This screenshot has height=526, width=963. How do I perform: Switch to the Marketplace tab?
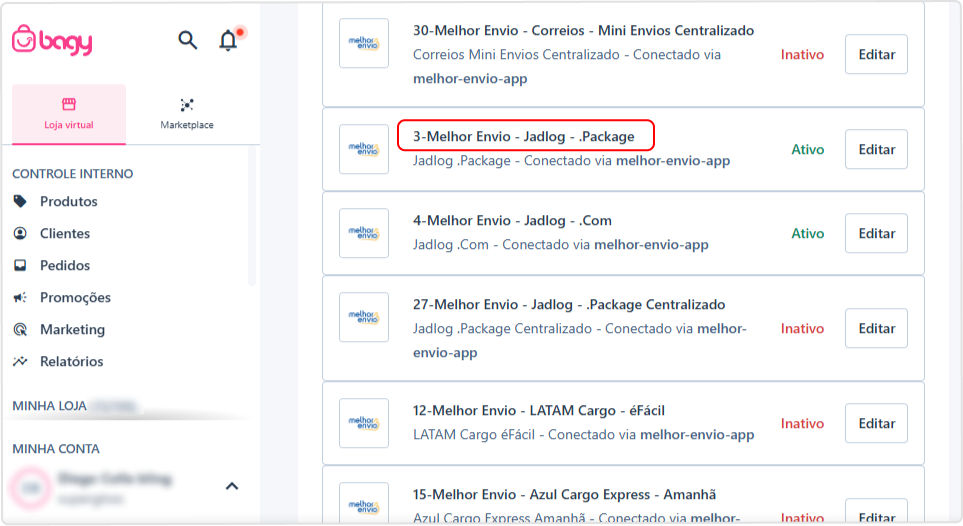[187, 114]
